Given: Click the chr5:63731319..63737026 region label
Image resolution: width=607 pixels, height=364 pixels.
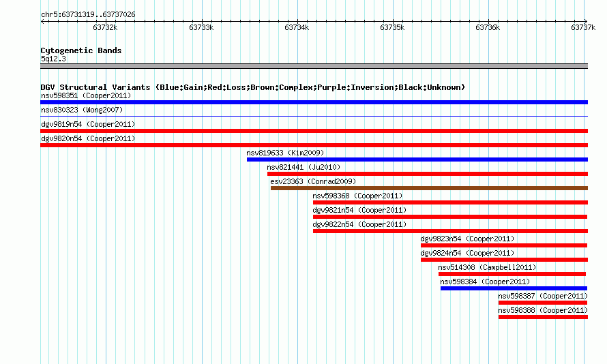Looking at the screenshot, I should (88, 15).
